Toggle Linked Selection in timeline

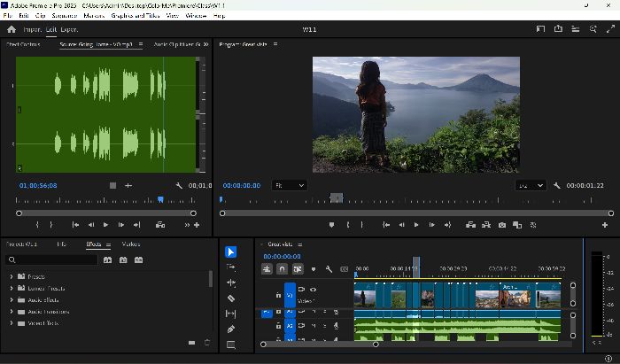pos(298,269)
